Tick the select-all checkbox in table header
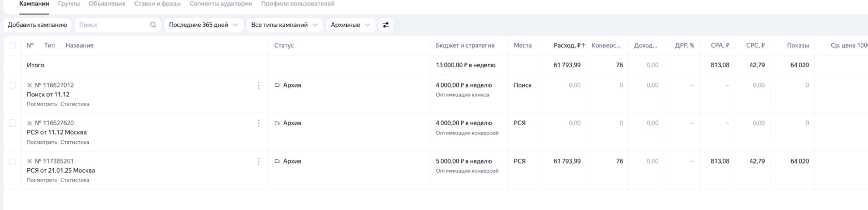Image resolution: width=868 pixels, height=210 pixels. [12, 46]
